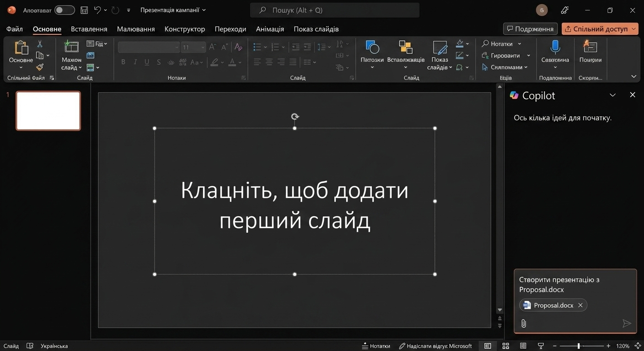644x351 pixels.
Task: Center the paragraph text
Action: pyautogui.click(x=269, y=62)
